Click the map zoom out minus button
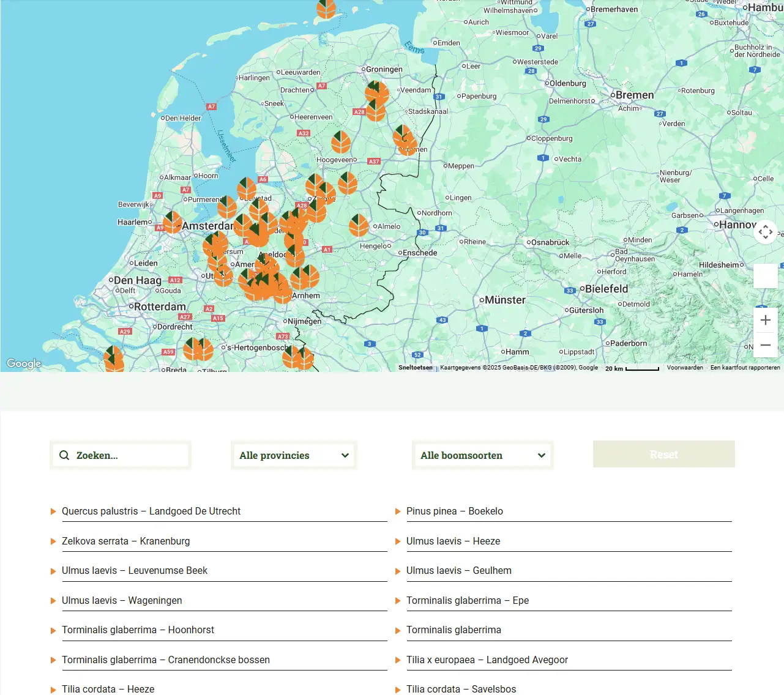Viewport: 784px width, 695px height. tap(765, 345)
